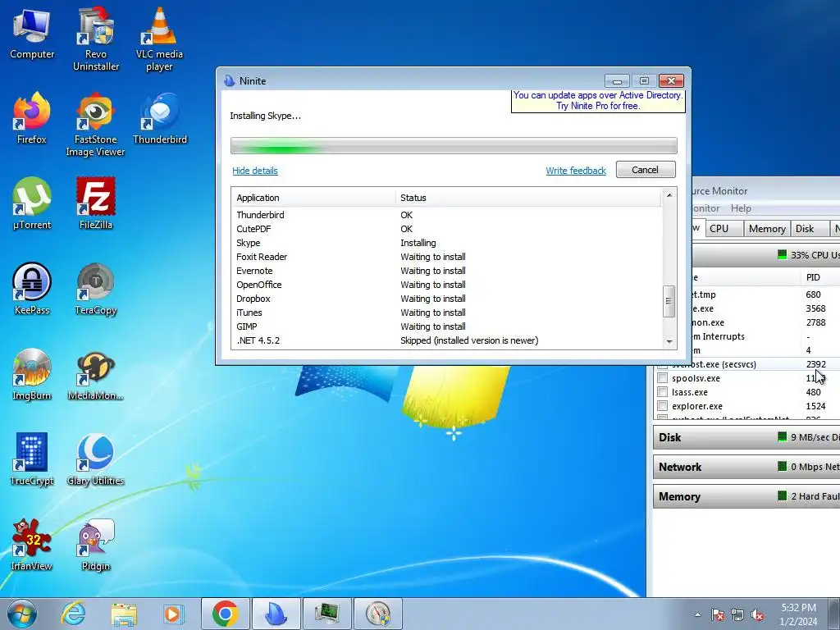The width and height of the screenshot is (840, 630).
Task: Select the TrueCrypt desktop shortcut
Action: 32,460
